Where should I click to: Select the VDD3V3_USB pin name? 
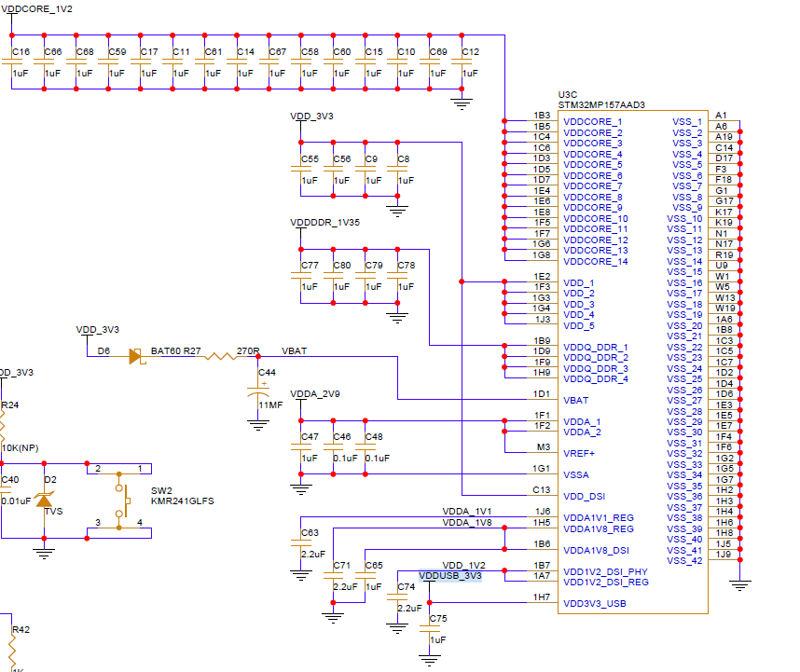594,603
